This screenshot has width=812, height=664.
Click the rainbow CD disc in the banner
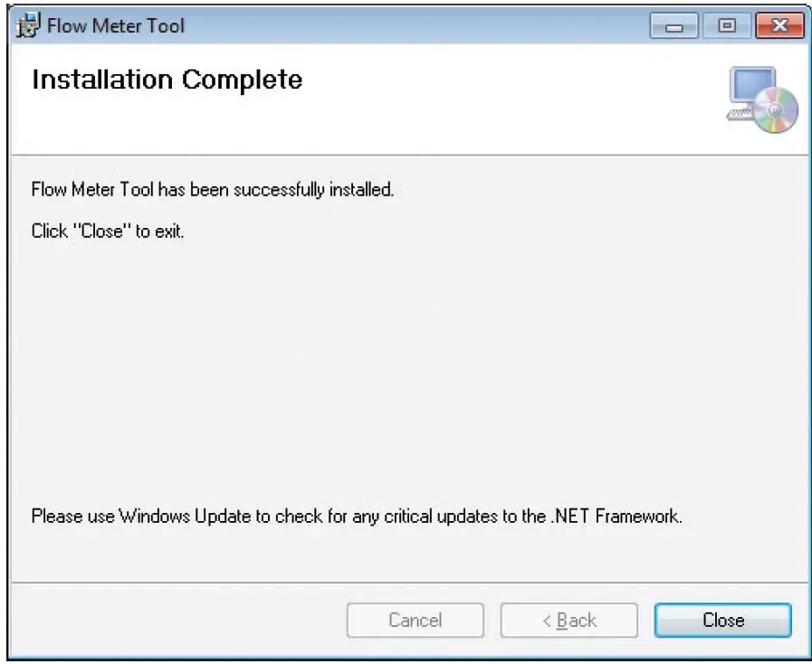click(775, 109)
